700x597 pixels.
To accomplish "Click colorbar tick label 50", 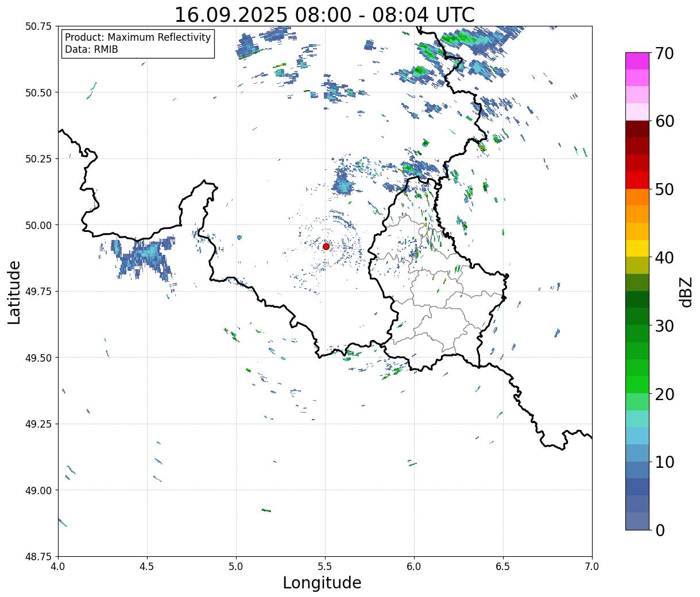I will [664, 189].
